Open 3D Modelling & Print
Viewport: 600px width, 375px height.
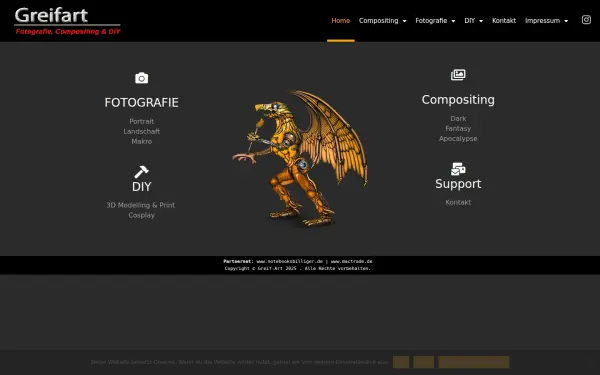pyautogui.click(x=140, y=205)
